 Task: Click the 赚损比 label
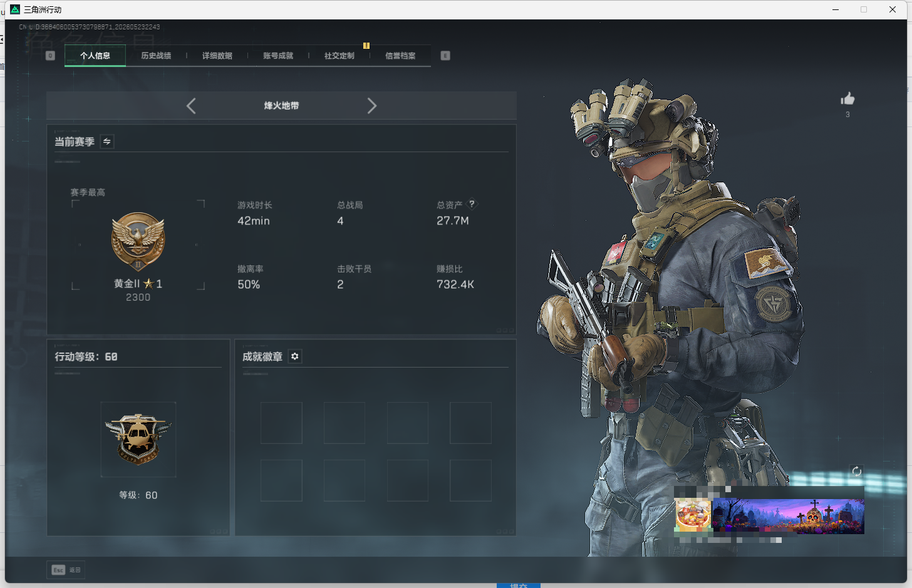pyautogui.click(x=450, y=269)
